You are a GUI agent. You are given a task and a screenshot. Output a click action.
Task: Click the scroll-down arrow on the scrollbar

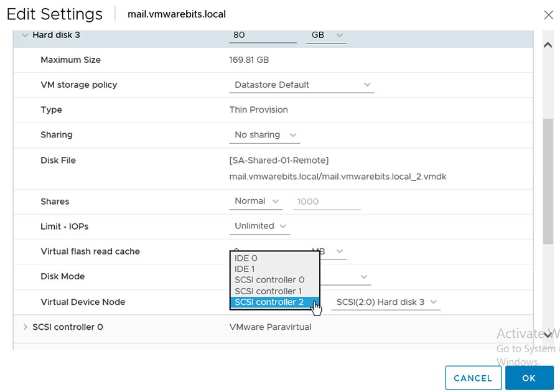pos(547,335)
